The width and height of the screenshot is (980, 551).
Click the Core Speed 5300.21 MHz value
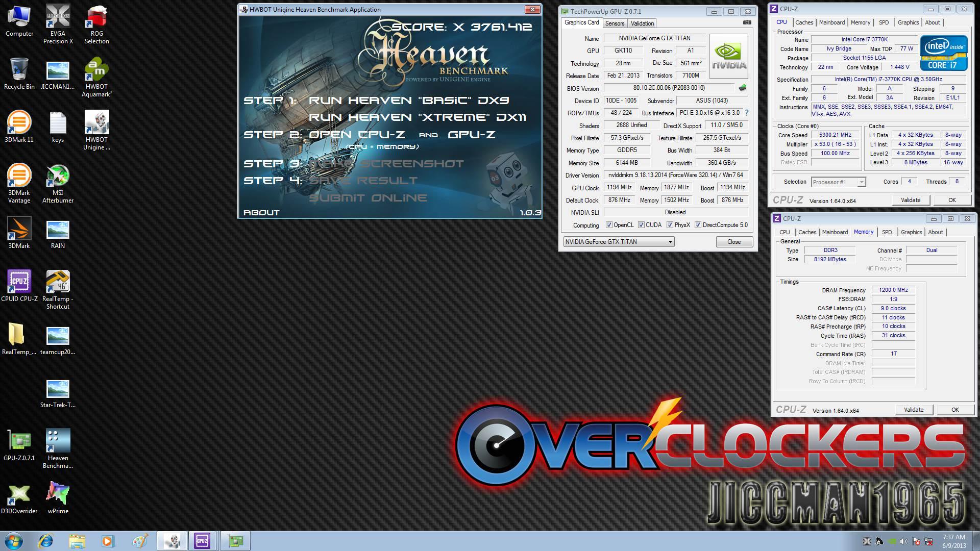(x=835, y=135)
